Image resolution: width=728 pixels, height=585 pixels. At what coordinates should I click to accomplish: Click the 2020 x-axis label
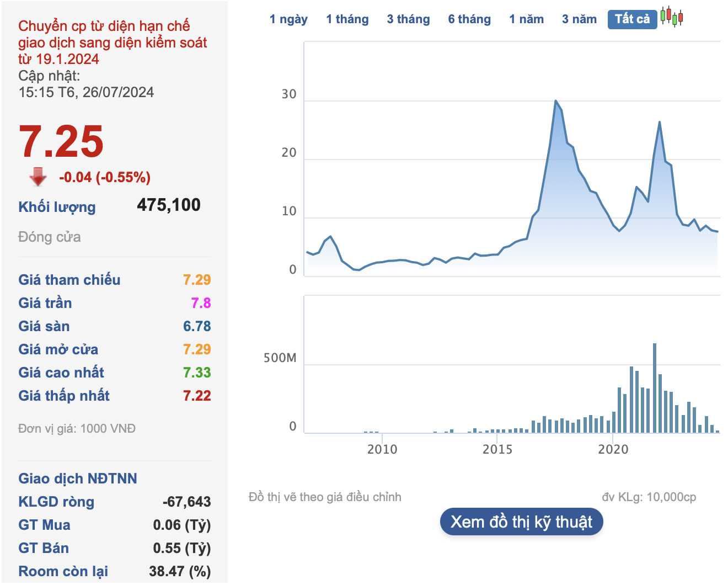[613, 449]
